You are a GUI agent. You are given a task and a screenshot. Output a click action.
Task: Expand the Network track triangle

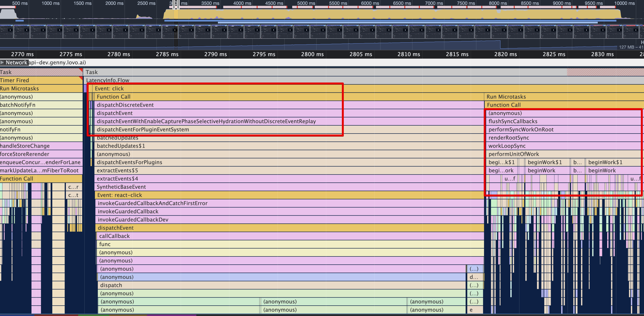point(2,62)
